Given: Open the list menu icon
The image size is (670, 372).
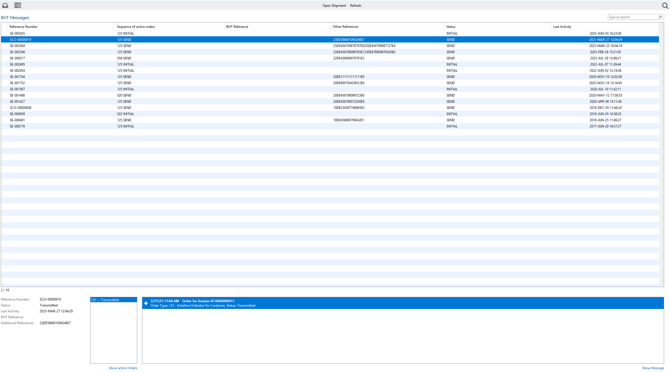Looking at the screenshot, I should 18,5.
